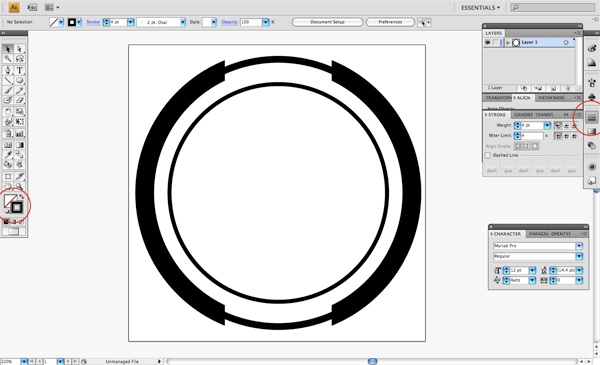Open the Appearance panel icon in the dock
600x365 pixels.
tap(592, 166)
